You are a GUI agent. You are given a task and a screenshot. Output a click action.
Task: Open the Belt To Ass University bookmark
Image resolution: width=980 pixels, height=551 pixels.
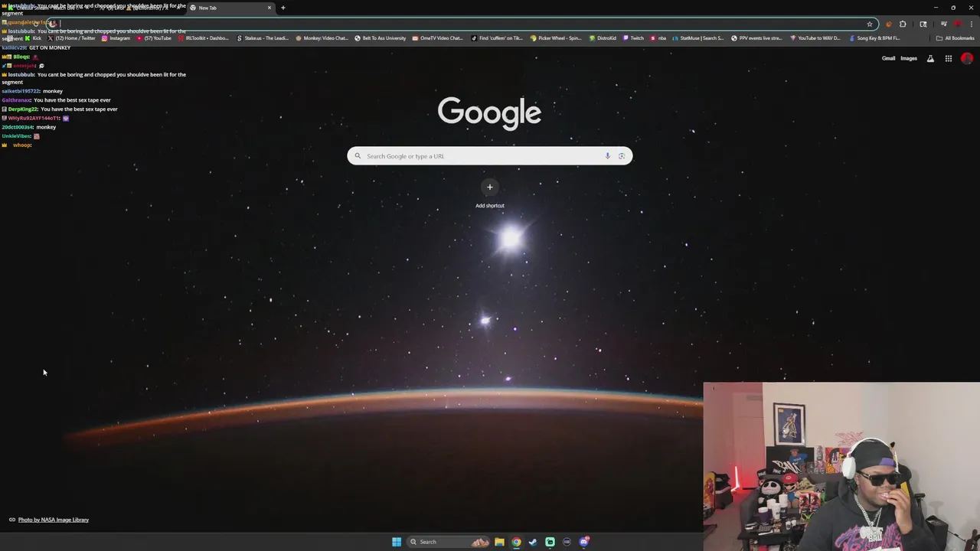pyautogui.click(x=381, y=38)
